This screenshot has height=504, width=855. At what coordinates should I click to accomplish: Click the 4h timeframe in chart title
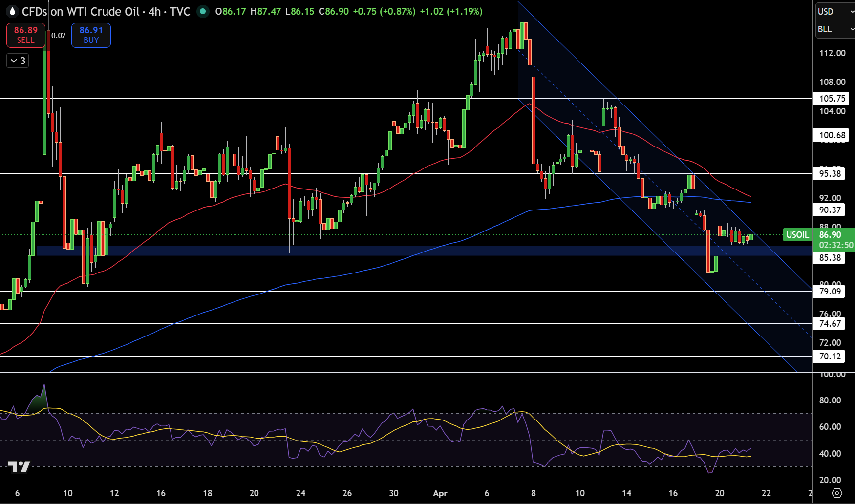coord(155,11)
